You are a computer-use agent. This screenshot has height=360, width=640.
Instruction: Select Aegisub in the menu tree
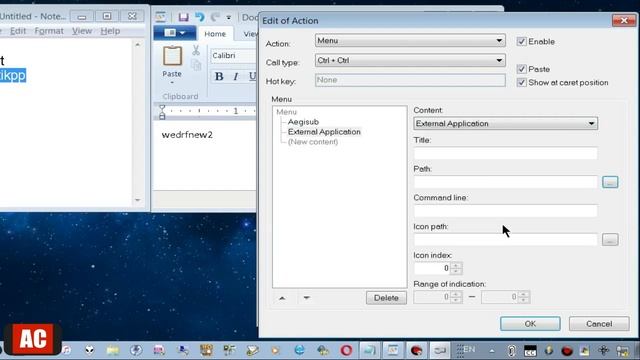(303, 122)
